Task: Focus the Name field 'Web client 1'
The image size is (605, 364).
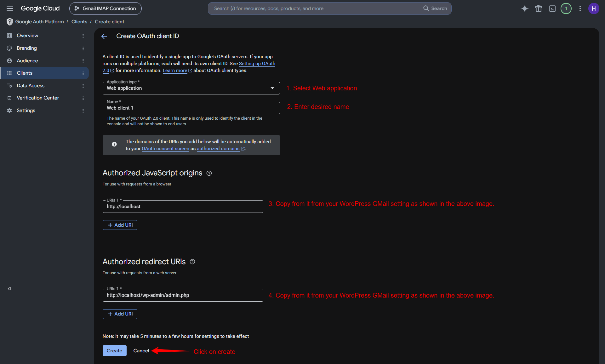Action: [191, 108]
